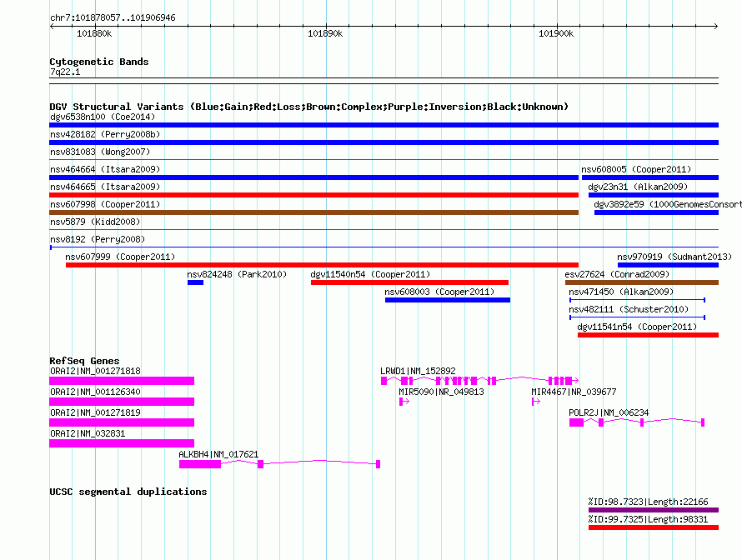Click the dgv3892e59 (1000GenomesConsortium) label

668,204
